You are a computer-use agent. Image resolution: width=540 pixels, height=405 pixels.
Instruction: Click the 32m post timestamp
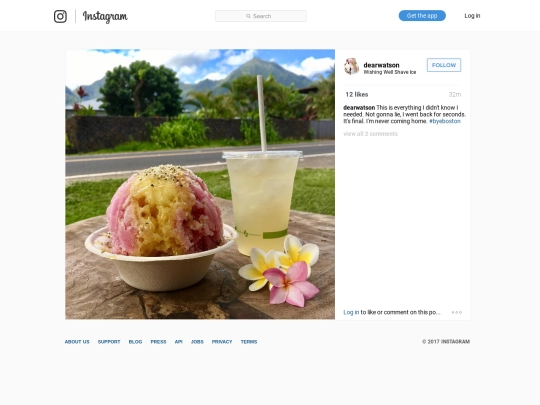pos(455,94)
